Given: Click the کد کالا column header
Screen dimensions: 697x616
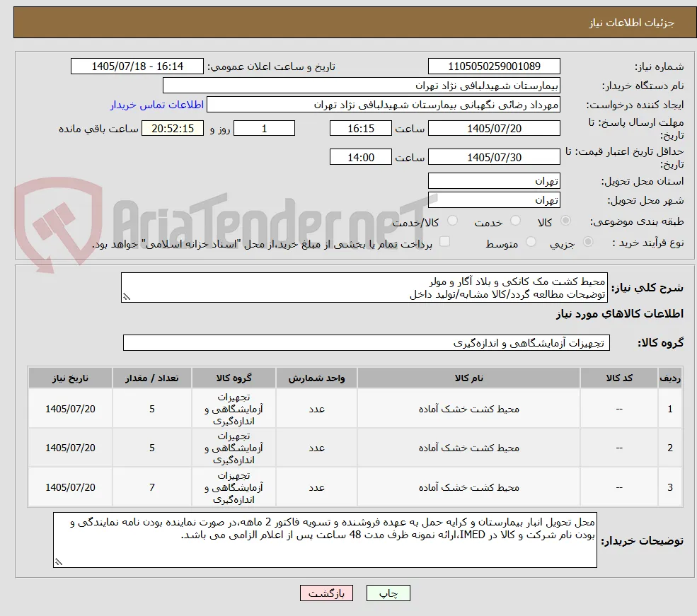Looking at the screenshot, I should pyautogui.click(x=618, y=378).
